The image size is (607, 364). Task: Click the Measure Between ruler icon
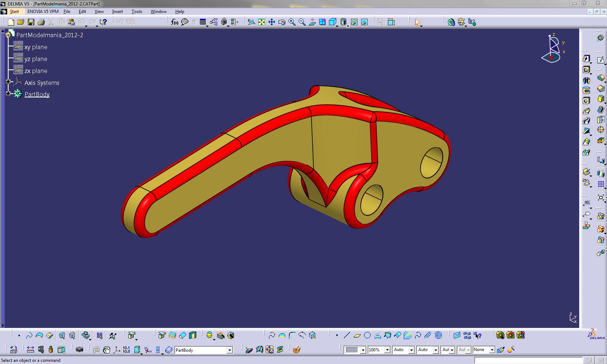coord(30,350)
